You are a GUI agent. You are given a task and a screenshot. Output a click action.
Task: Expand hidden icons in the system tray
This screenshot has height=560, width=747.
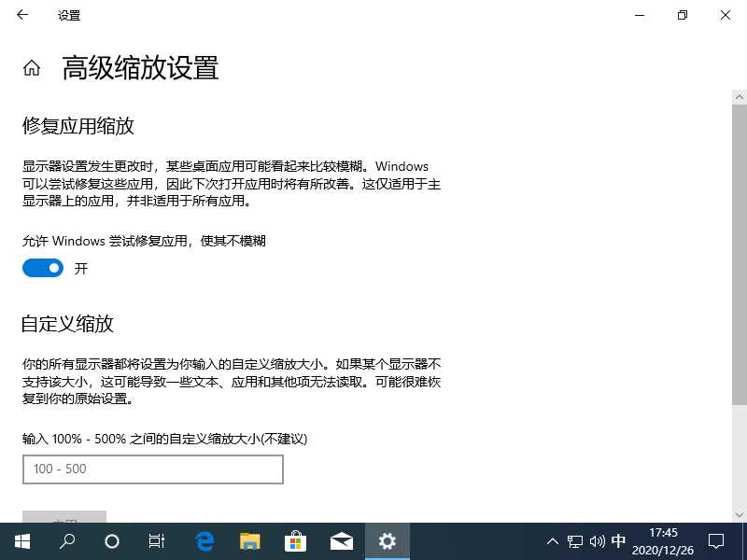(x=553, y=541)
